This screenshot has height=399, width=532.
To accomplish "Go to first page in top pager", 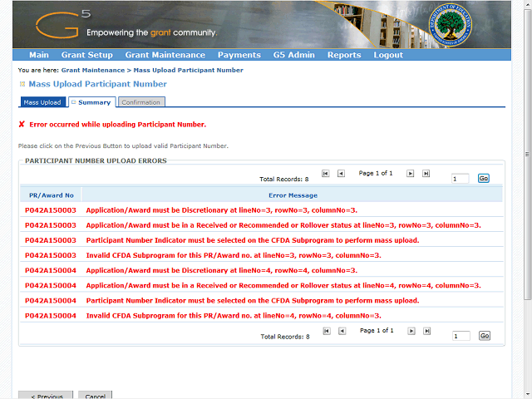I will point(325,174).
